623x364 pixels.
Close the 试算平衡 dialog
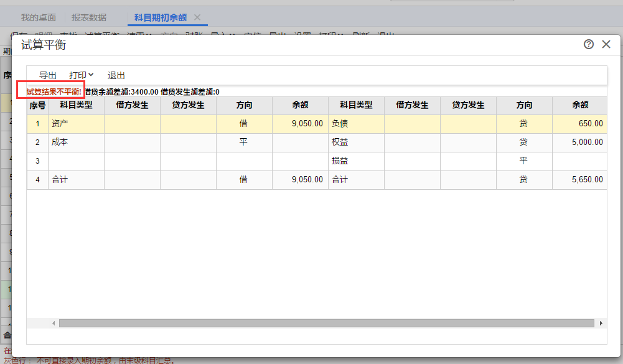pos(606,44)
